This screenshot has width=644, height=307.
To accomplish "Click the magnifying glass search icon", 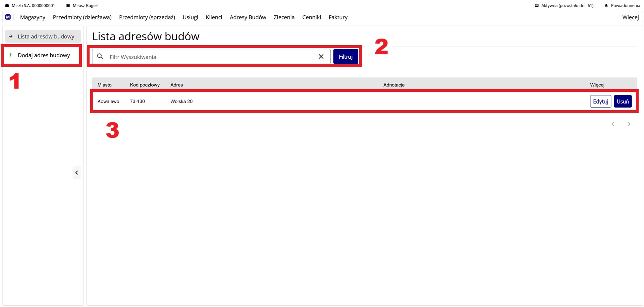I will (100, 57).
